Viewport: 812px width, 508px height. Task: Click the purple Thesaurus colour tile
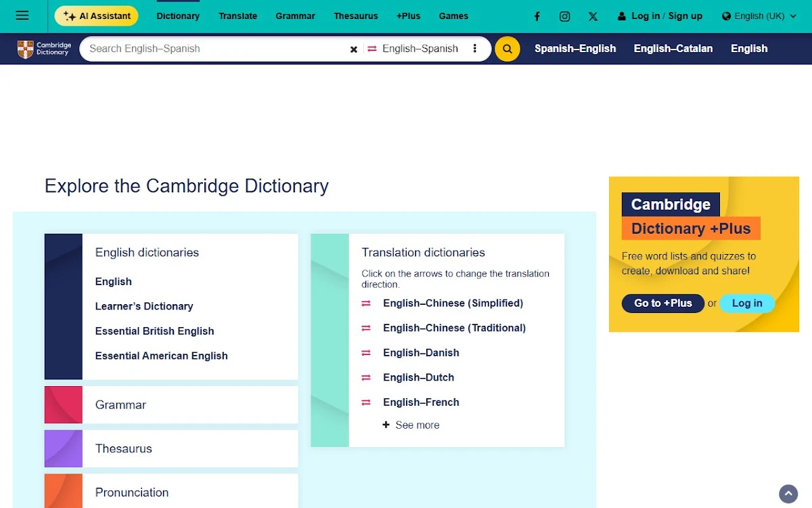pyautogui.click(x=64, y=448)
